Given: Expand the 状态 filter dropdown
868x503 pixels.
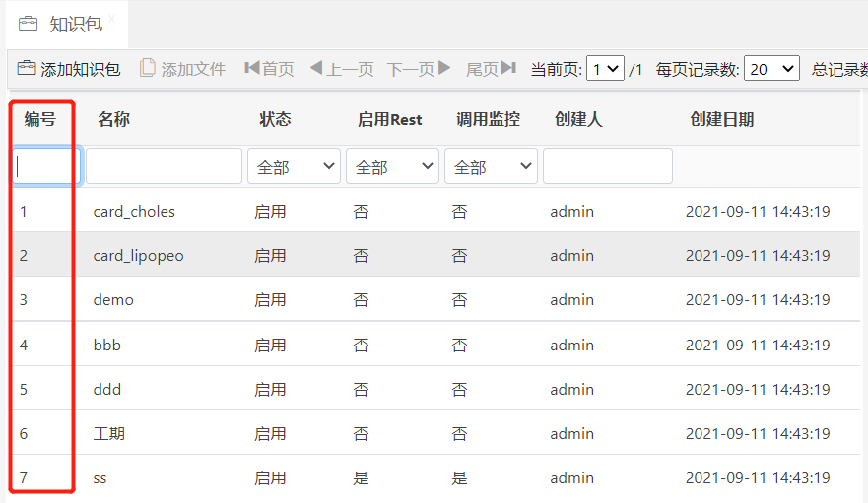Looking at the screenshot, I should click(x=294, y=167).
